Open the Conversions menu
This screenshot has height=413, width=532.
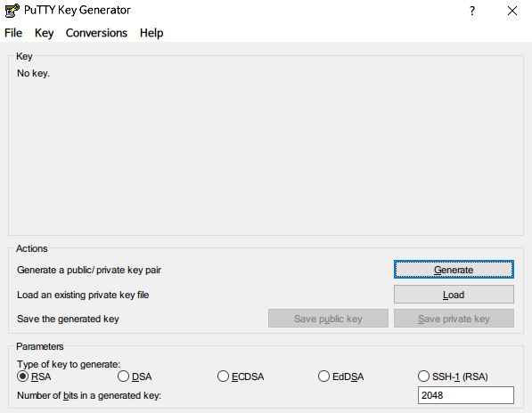(96, 33)
